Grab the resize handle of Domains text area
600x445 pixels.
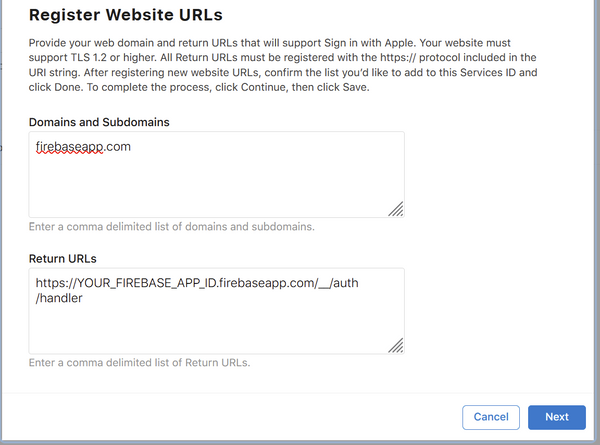point(396,208)
